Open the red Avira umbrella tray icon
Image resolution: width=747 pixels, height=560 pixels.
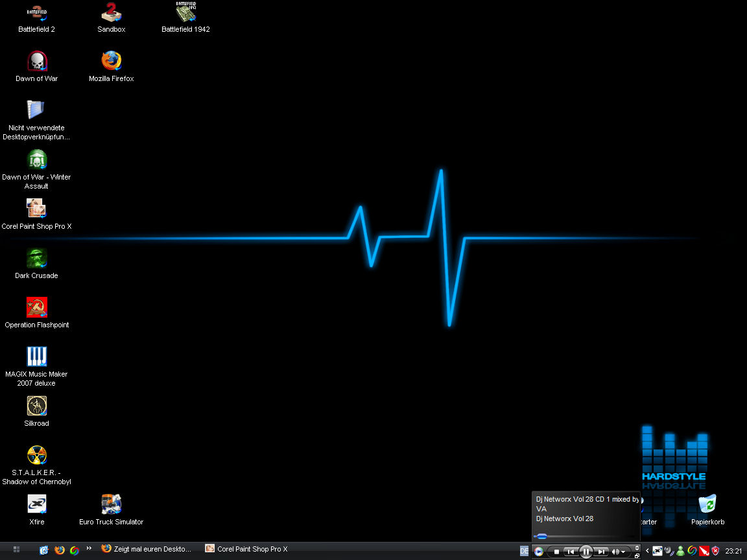click(704, 551)
